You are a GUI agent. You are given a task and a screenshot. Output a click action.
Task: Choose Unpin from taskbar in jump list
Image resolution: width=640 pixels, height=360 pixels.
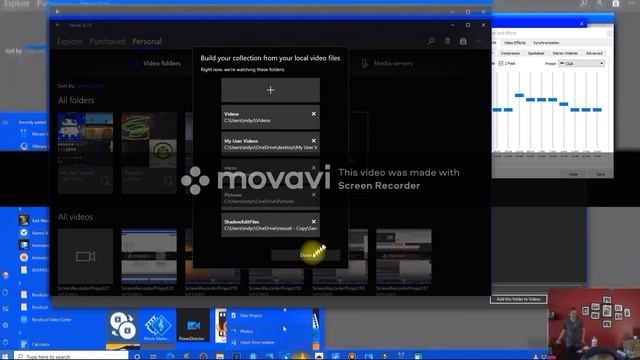[257, 342]
